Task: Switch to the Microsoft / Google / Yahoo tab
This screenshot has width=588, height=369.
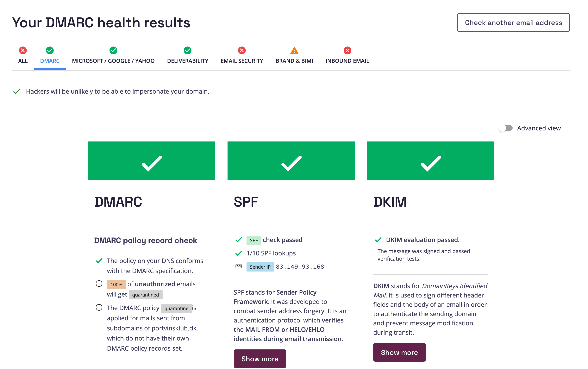Action: [x=113, y=61]
